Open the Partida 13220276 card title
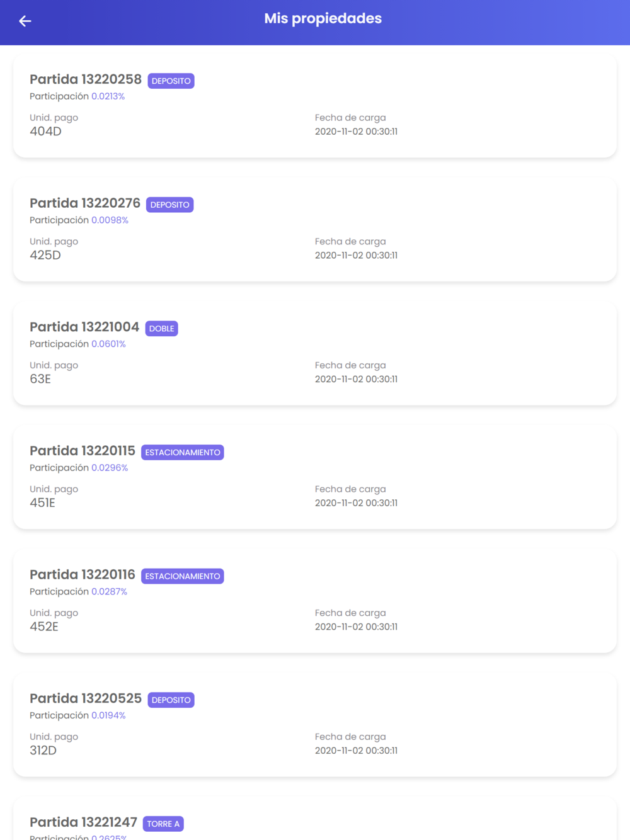 point(85,203)
